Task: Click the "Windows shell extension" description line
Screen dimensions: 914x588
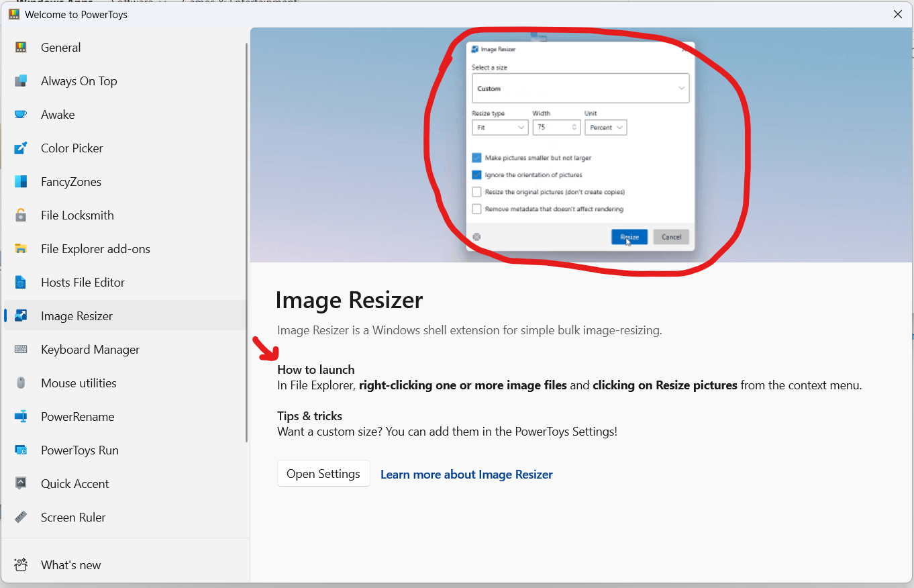Action: coord(470,330)
